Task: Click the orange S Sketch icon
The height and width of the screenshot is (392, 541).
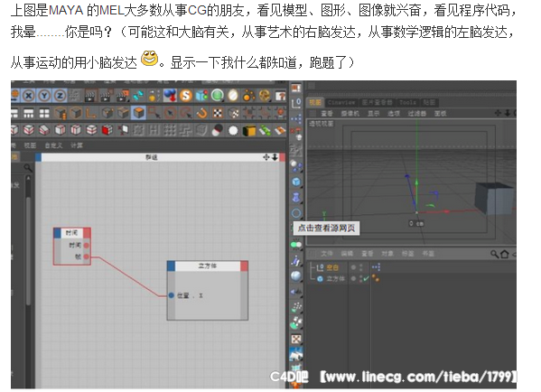Action: click(x=186, y=96)
